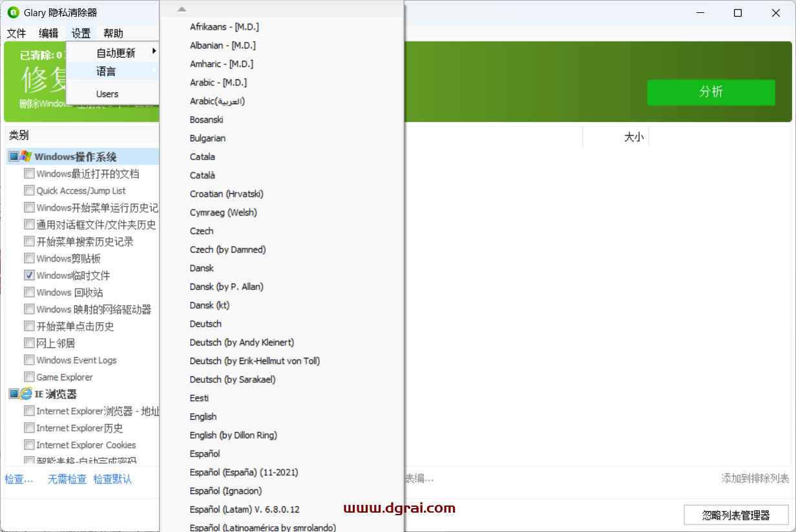Viewport: 796px width, 532px height.
Task: Open the 编辑 menu
Action: (x=48, y=34)
